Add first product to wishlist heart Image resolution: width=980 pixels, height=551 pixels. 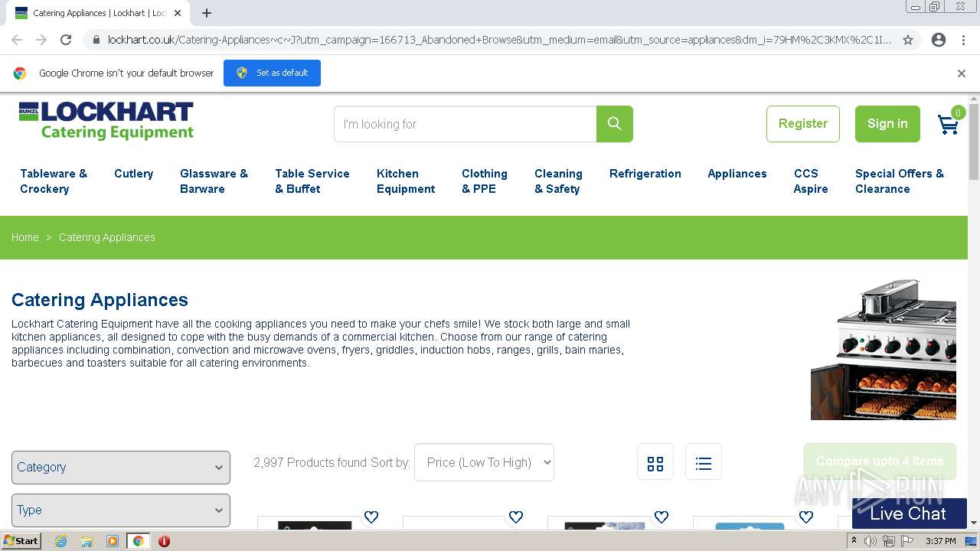coord(371,517)
